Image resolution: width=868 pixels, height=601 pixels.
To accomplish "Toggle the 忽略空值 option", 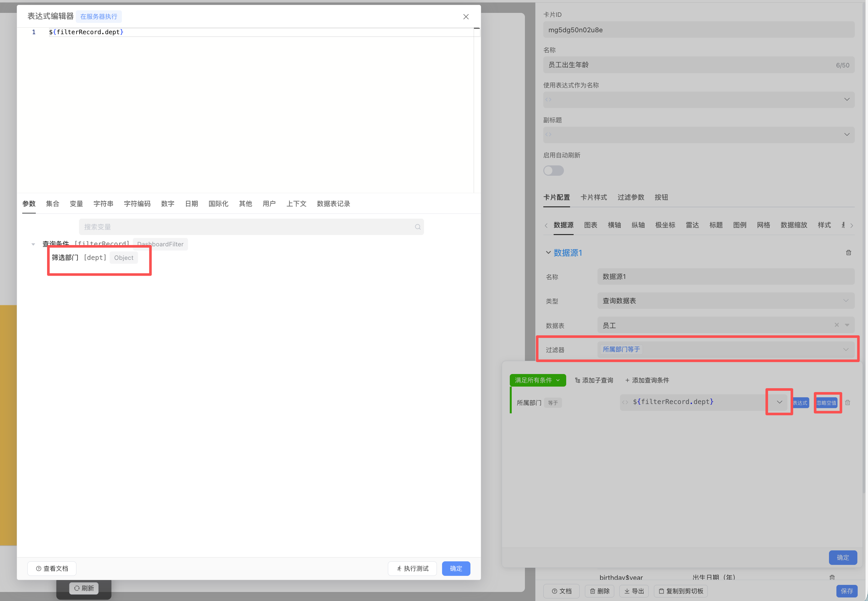I will (827, 403).
